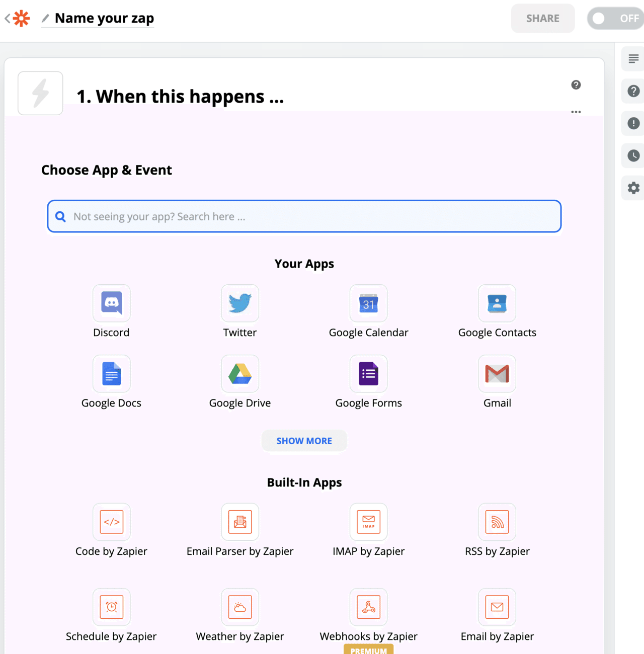Select Email Parser by Zapier
The height and width of the screenshot is (654, 644).
coord(240,531)
